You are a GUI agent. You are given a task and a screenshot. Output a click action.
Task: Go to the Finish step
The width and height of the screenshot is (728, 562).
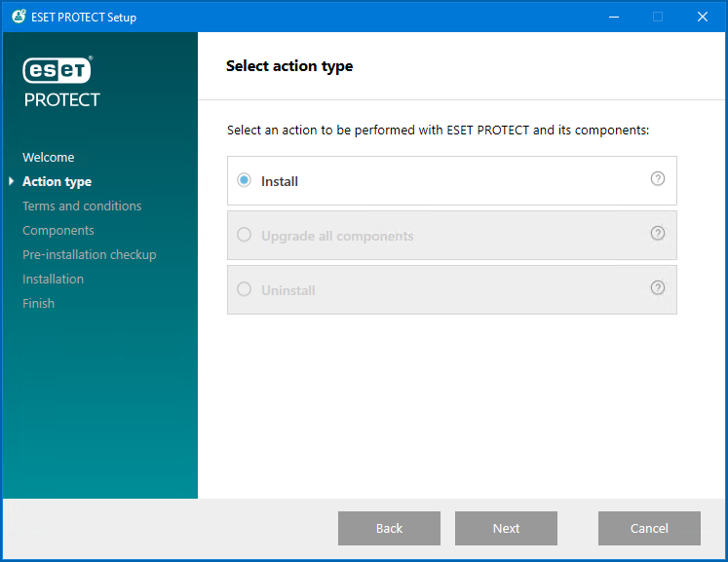point(39,303)
